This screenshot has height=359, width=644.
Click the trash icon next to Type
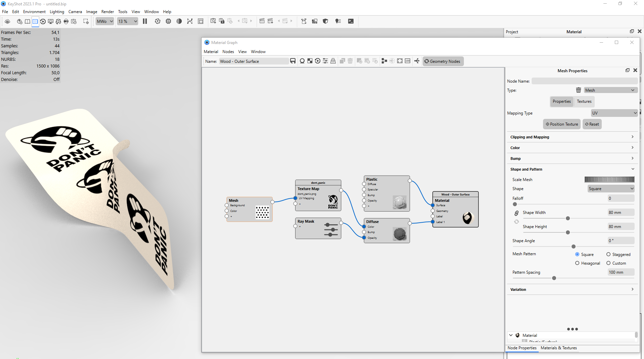point(579,90)
